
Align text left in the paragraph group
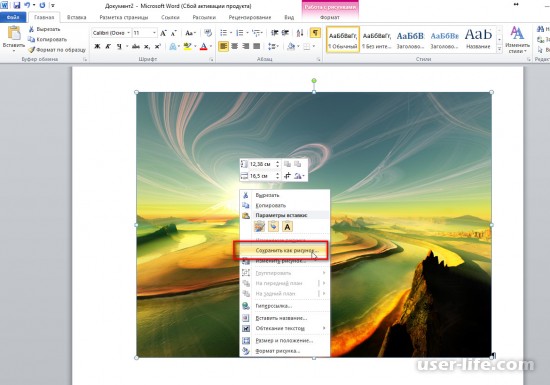point(223,46)
